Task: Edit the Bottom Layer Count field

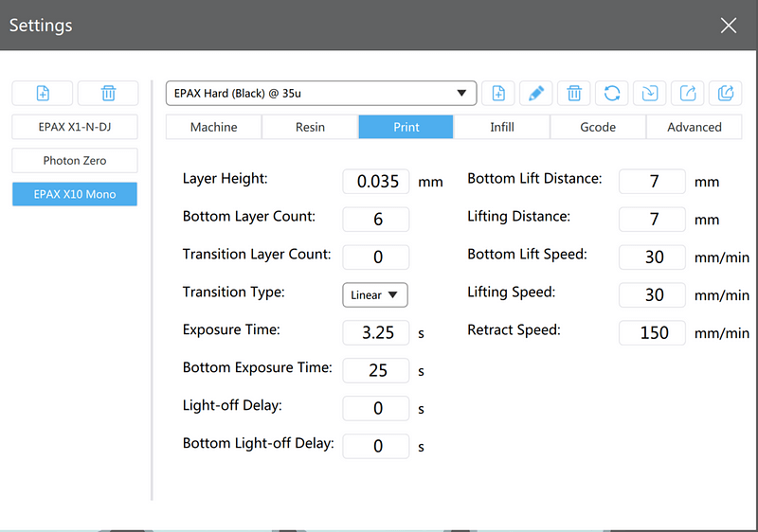Action: coord(376,220)
